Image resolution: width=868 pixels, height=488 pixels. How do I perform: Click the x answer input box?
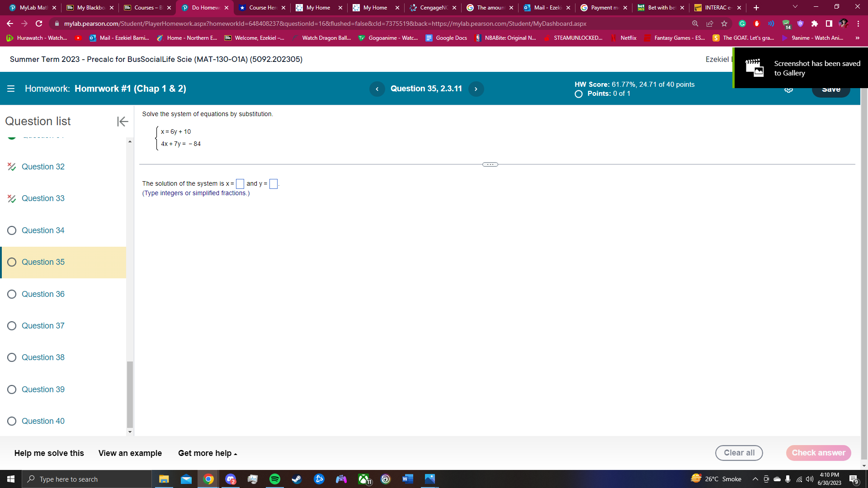coord(240,184)
